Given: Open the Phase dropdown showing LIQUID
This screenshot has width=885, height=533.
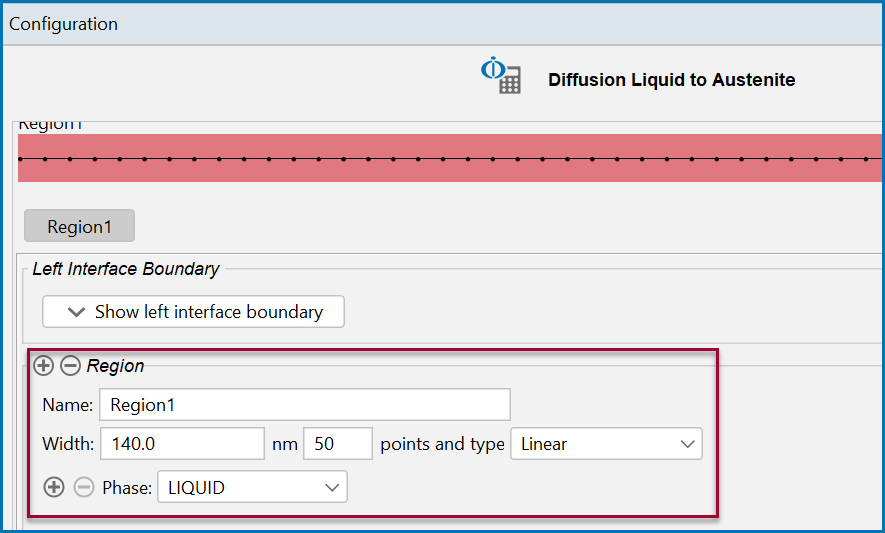Looking at the screenshot, I should click(252, 487).
